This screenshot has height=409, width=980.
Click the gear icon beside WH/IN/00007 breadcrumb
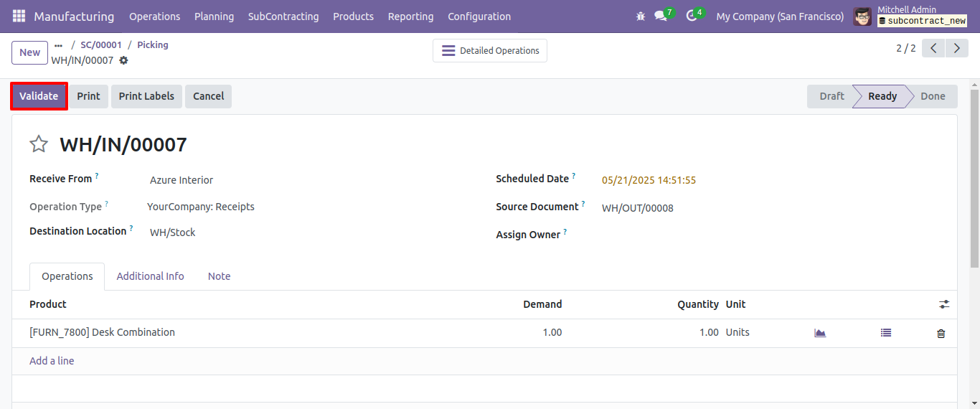123,60
